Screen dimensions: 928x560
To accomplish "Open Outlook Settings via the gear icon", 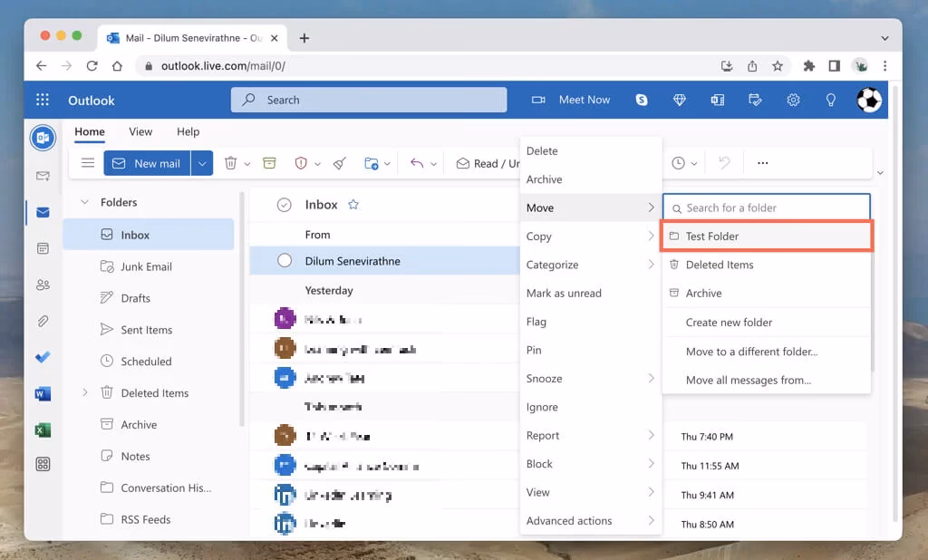I will click(793, 100).
